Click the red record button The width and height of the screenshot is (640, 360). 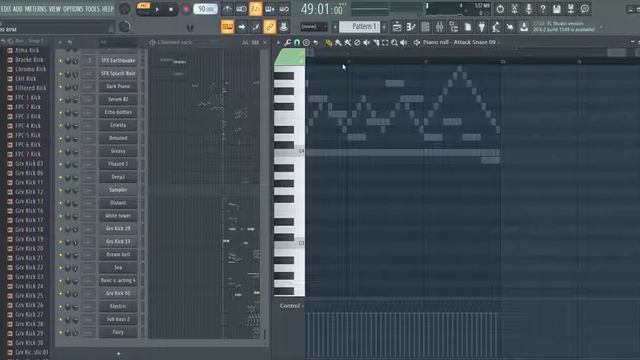[x=186, y=9]
